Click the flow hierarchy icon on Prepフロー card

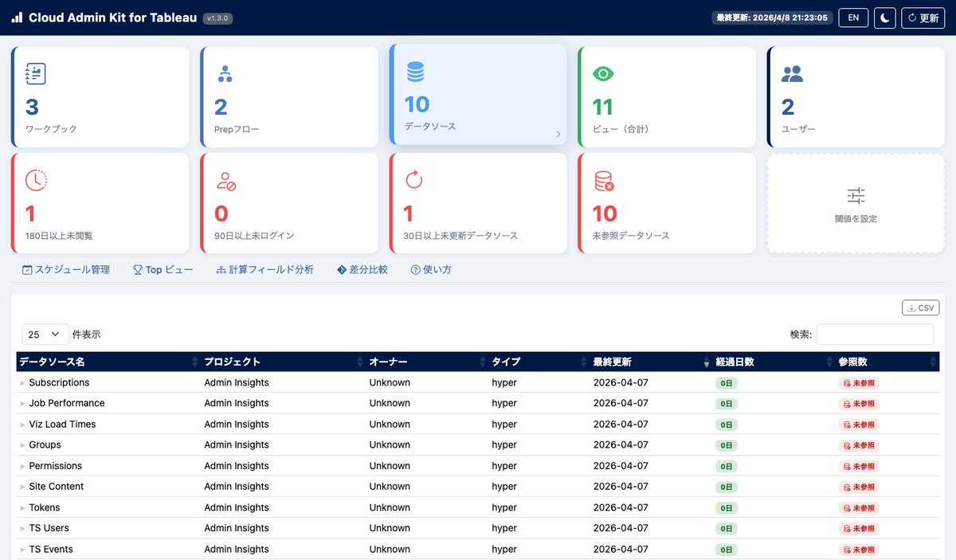[x=225, y=74]
